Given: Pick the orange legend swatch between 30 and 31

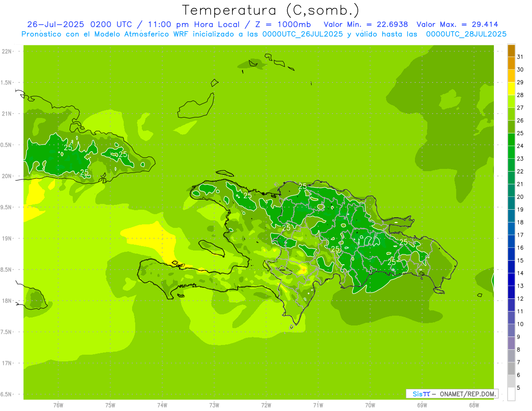Looking at the screenshot, I should 511,63.
